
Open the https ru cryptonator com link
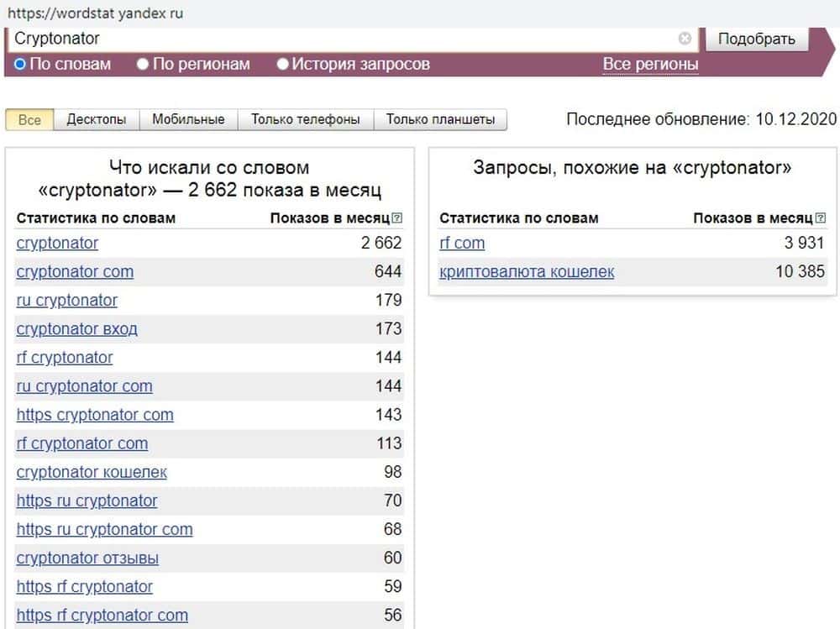104,529
